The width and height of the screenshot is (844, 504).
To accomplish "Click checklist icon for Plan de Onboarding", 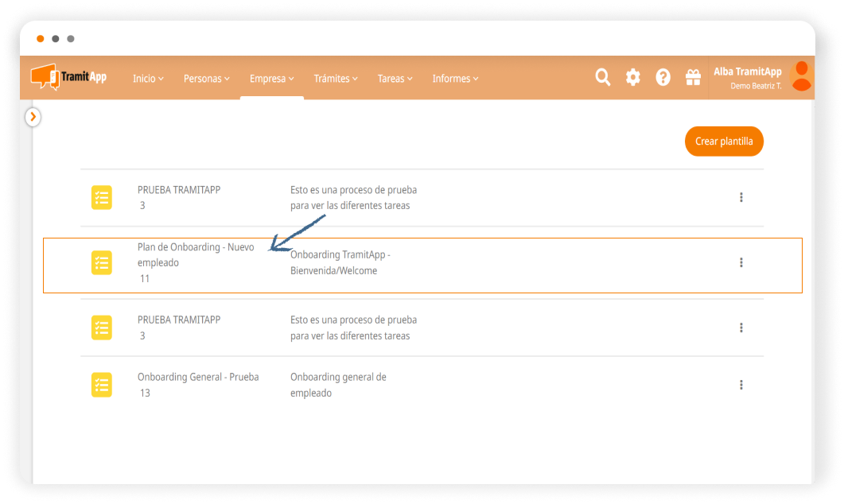I will [x=102, y=262].
